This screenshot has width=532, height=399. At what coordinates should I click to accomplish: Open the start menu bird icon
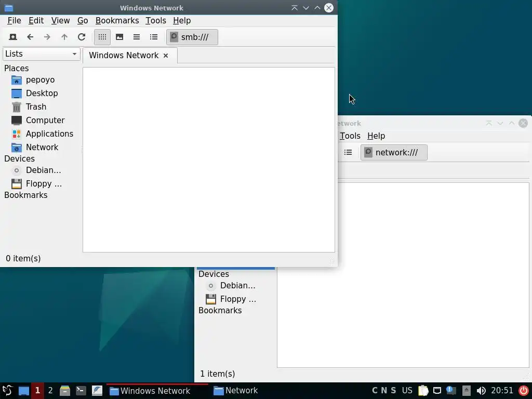pyautogui.click(x=7, y=391)
